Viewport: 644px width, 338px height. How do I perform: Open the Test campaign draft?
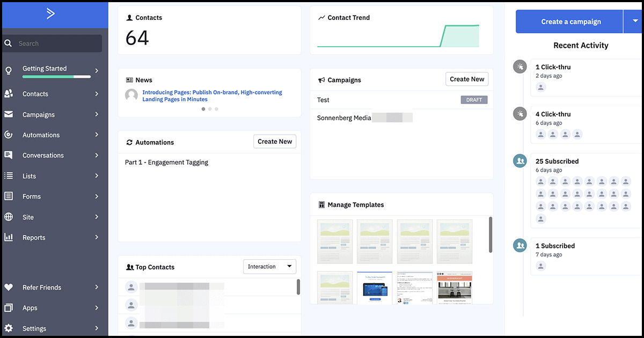(x=322, y=100)
